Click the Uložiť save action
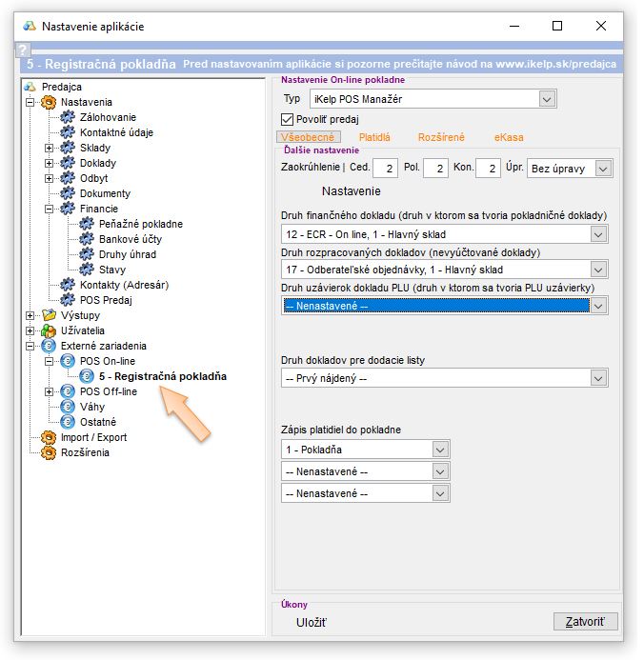 click(311, 622)
